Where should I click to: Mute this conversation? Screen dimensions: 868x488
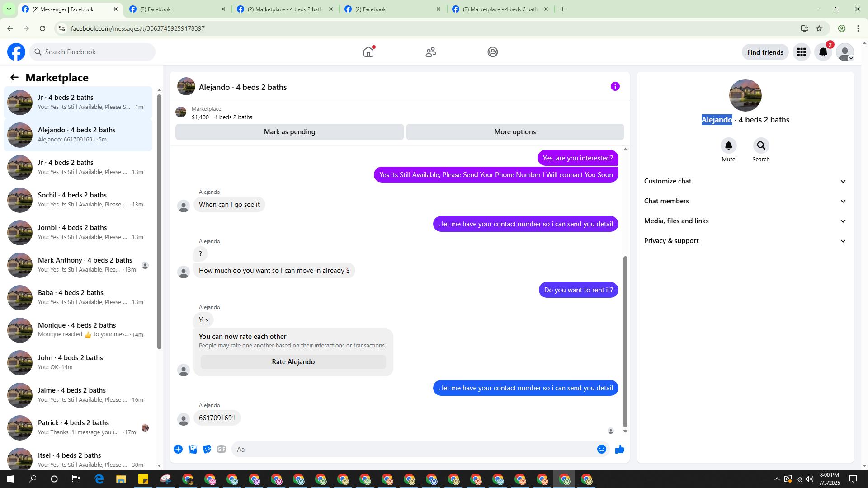(728, 146)
